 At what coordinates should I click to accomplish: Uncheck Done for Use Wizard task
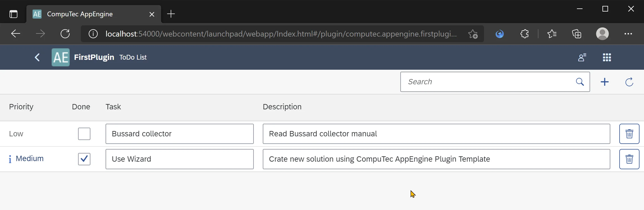pos(84,159)
